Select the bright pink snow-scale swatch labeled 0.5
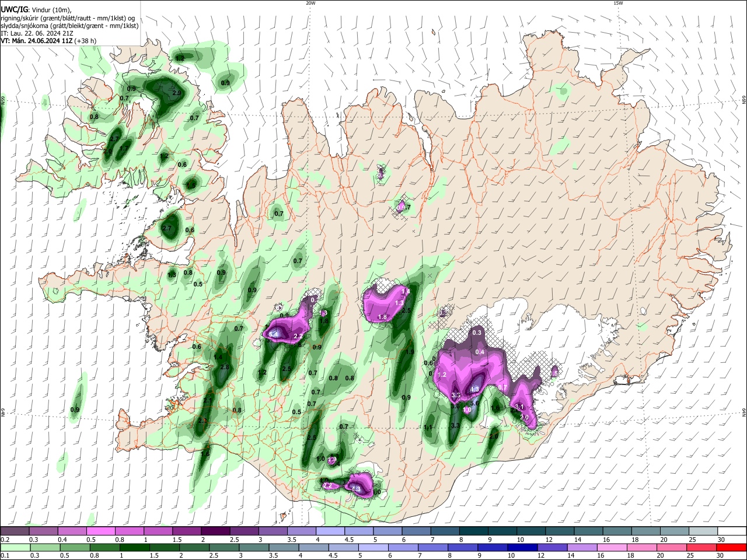747x560 pixels. click(100, 531)
